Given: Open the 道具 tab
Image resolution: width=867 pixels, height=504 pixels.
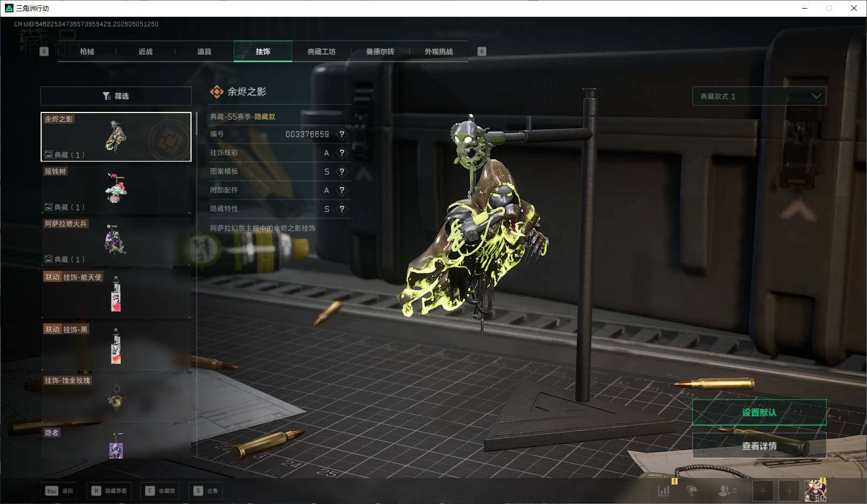Looking at the screenshot, I should pyautogui.click(x=204, y=51).
